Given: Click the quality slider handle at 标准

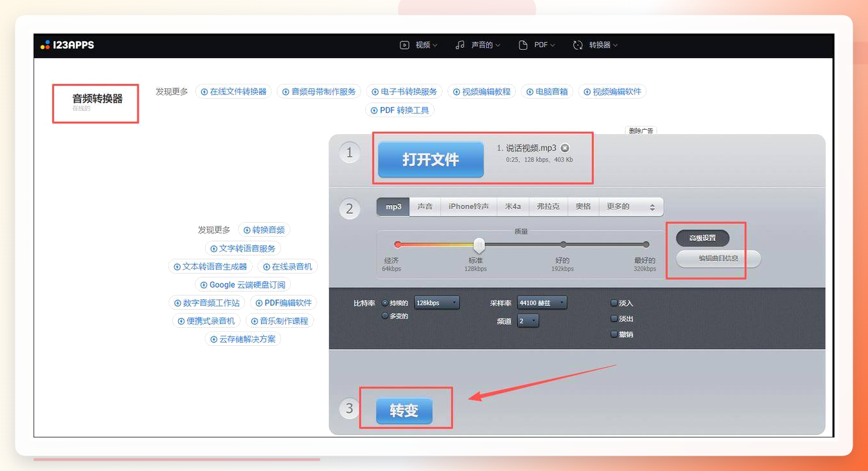Looking at the screenshot, I should pos(479,245).
